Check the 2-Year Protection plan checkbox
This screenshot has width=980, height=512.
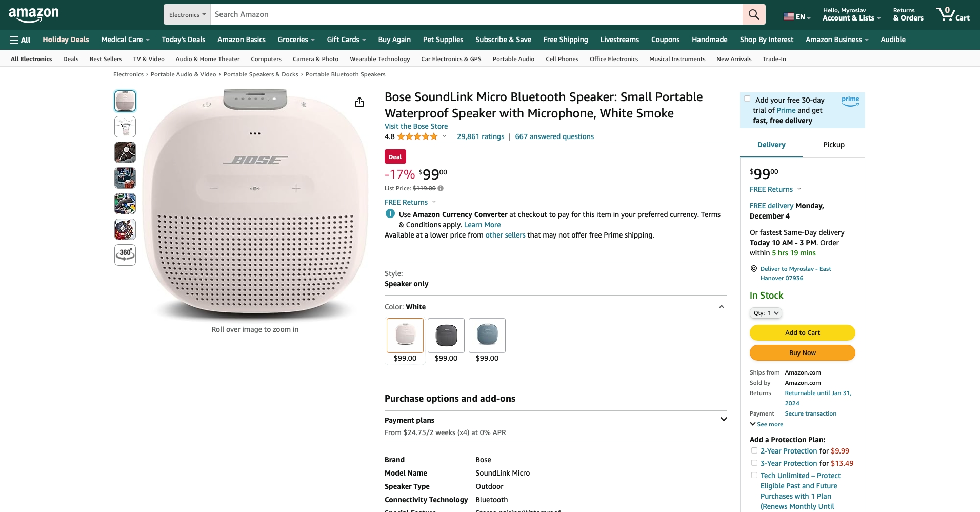pos(754,451)
